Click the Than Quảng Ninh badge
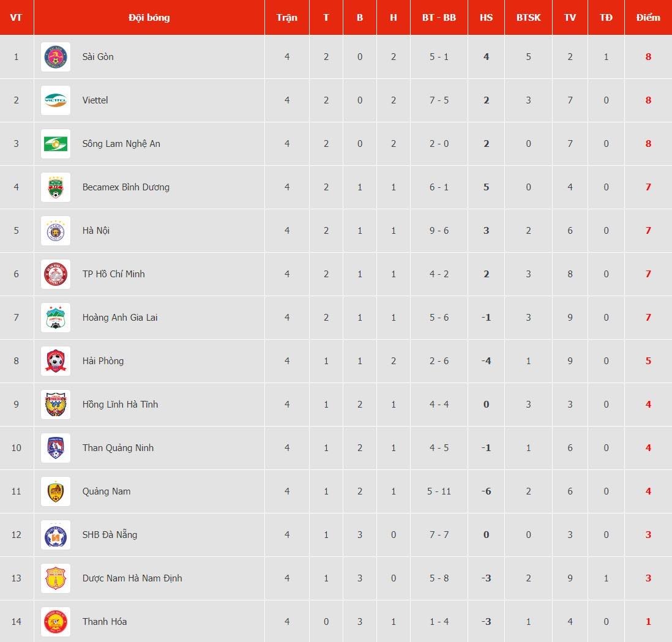The image size is (672, 642). pyautogui.click(x=55, y=448)
